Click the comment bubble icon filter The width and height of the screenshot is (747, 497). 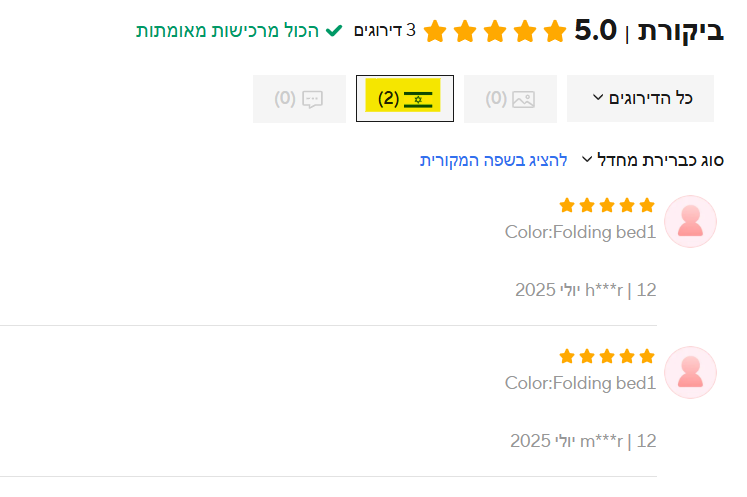pyautogui.click(x=312, y=99)
